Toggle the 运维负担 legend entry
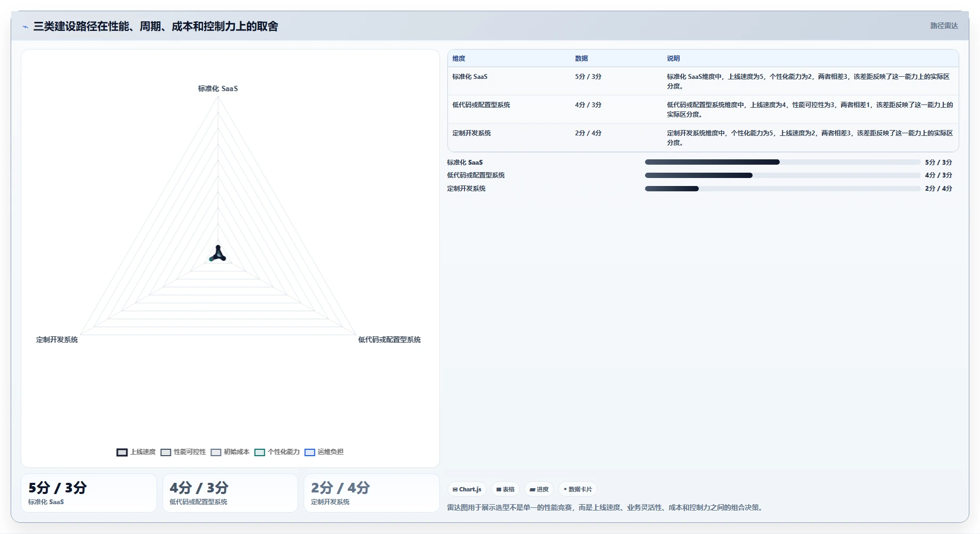 (324, 452)
